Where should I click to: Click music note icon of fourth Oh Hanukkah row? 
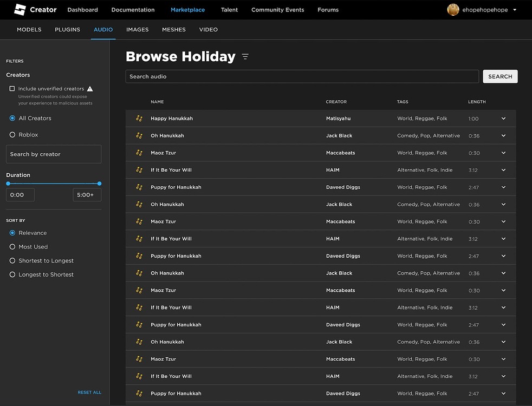pos(139,342)
